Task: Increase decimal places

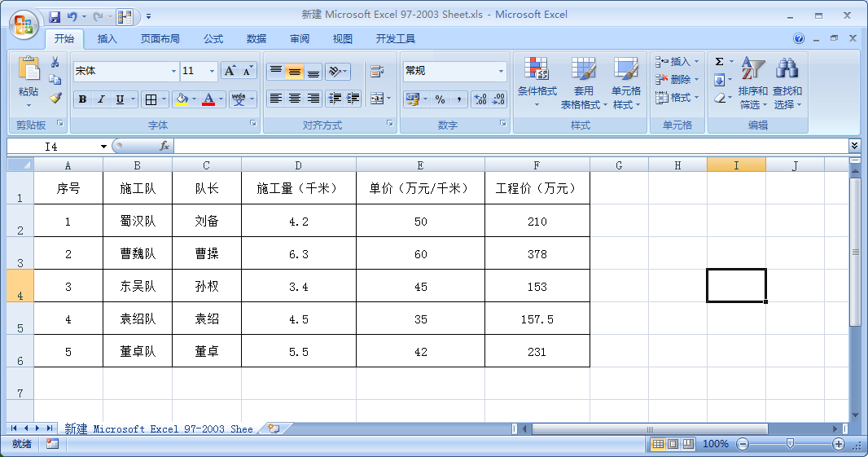Action: (x=480, y=99)
